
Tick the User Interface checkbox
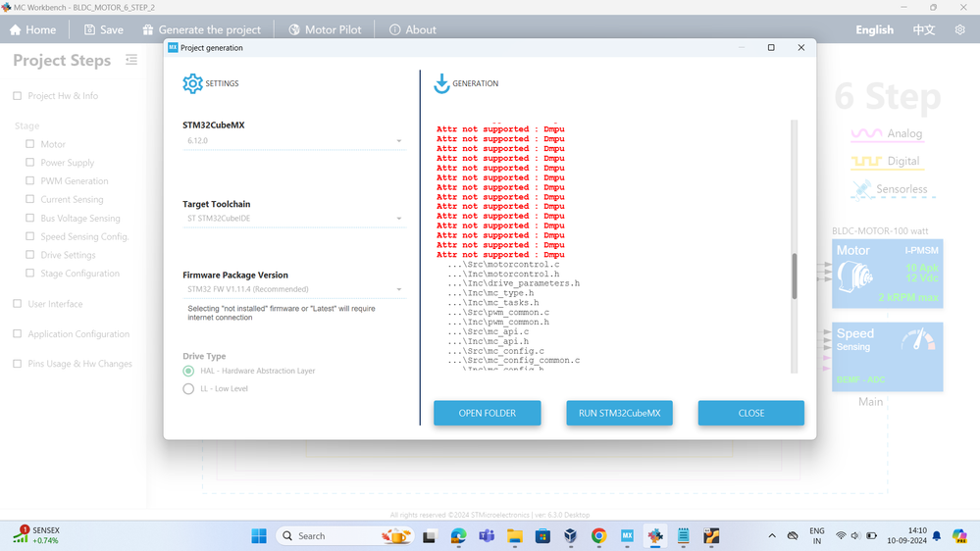(x=18, y=304)
